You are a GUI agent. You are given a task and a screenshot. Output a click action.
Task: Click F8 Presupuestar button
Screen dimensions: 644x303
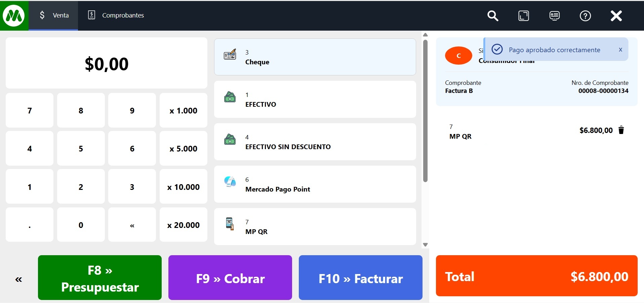100,278
